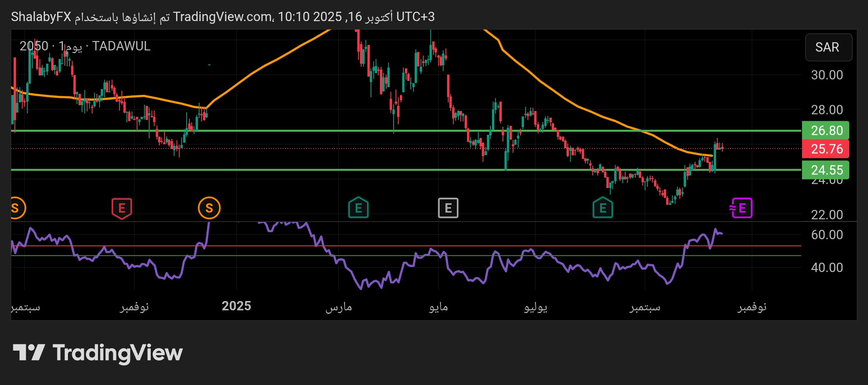Image resolution: width=868 pixels, height=385 pixels.
Task: Select the 25.76 red current price label
Action: pos(825,149)
